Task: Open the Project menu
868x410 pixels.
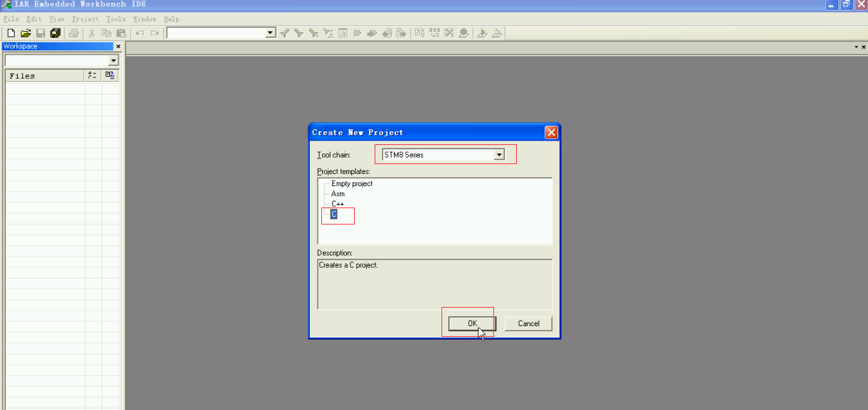Action: pyautogui.click(x=85, y=19)
